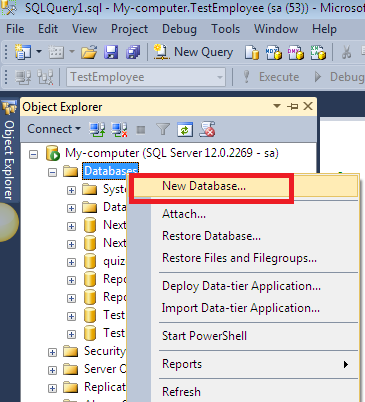
Task: Open the File menu
Action: (15, 29)
